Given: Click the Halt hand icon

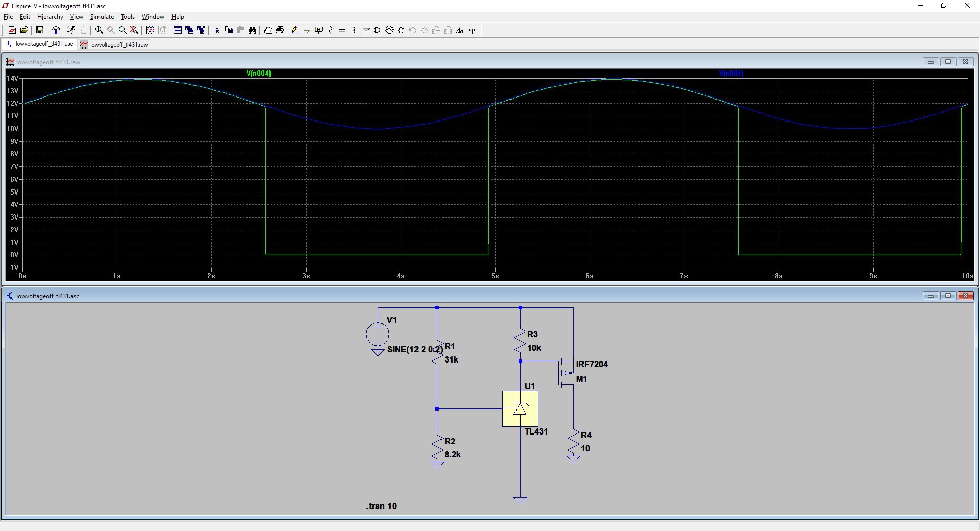Looking at the screenshot, I should coord(83,30).
